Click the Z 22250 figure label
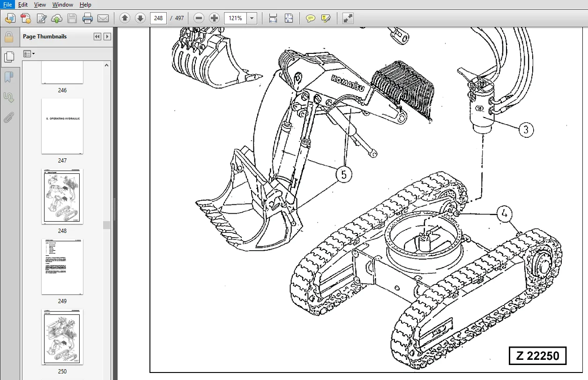588x380 pixels. click(x=537, y=356)
